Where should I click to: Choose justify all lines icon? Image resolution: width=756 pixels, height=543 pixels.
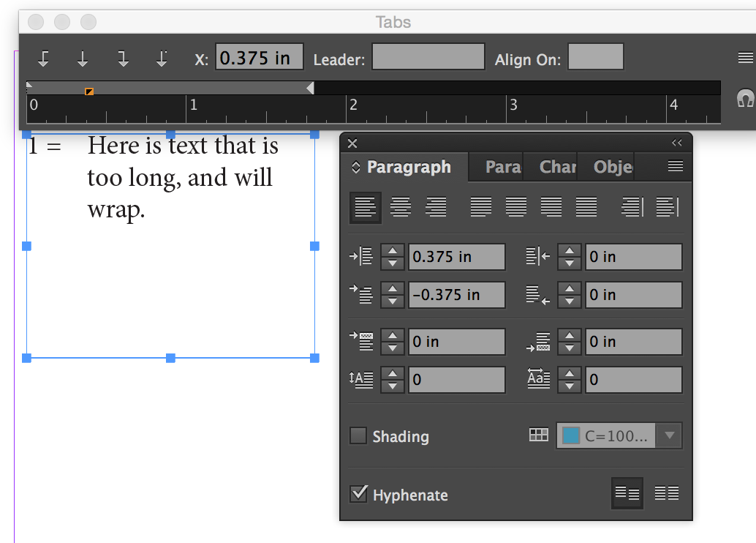(x=586, y=207)
